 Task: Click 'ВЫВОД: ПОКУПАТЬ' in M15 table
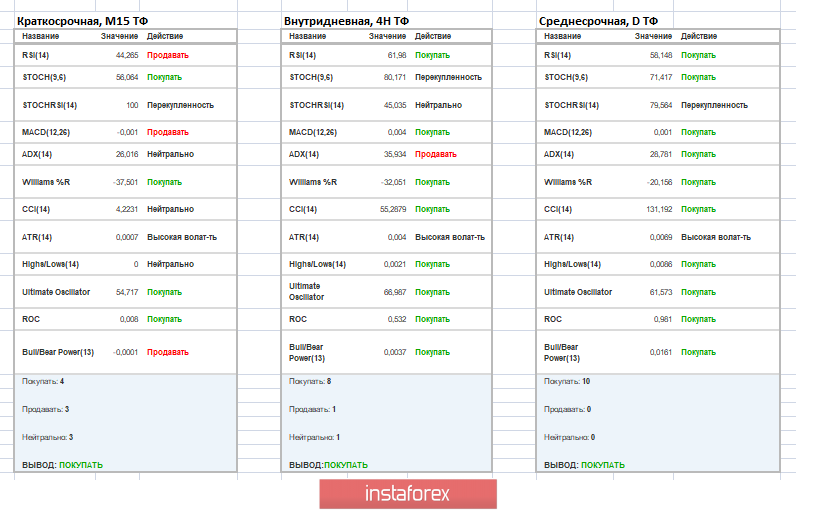(62, 465)
